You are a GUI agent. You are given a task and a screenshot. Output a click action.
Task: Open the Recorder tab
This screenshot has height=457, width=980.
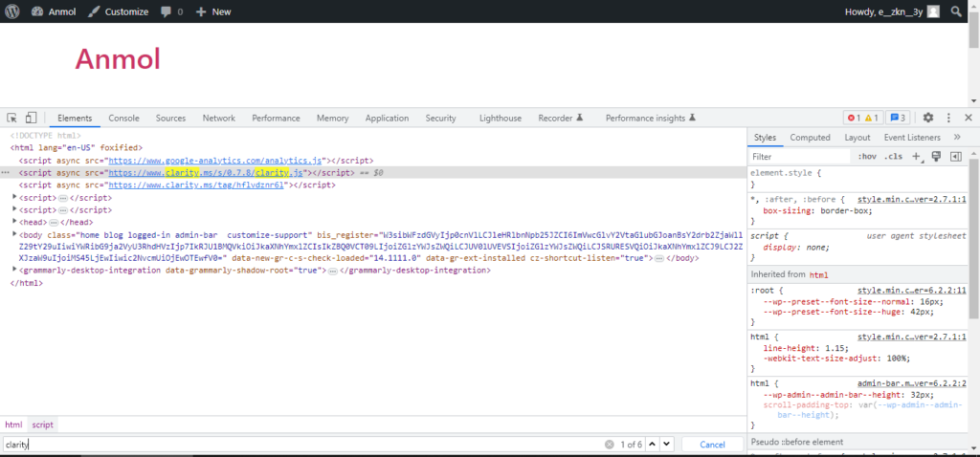[x=560, y=118]
